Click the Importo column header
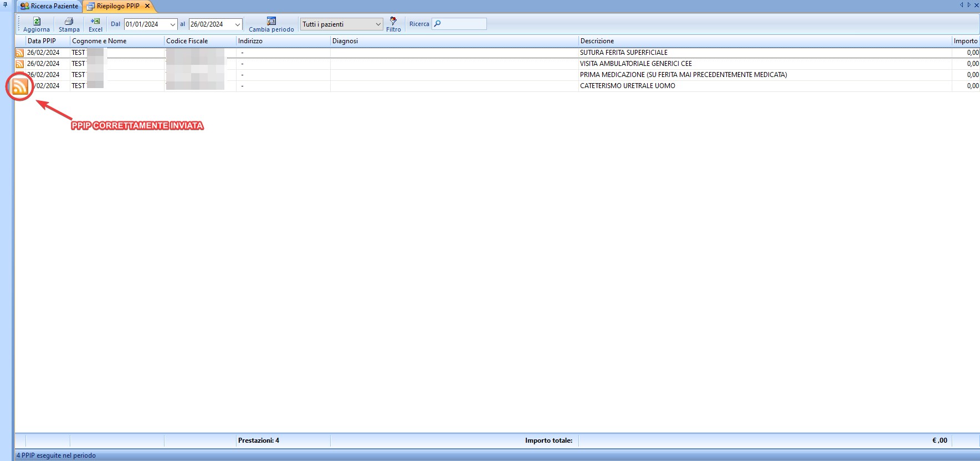This screenshot has height=461, width=980. click(x=966, y=41)
